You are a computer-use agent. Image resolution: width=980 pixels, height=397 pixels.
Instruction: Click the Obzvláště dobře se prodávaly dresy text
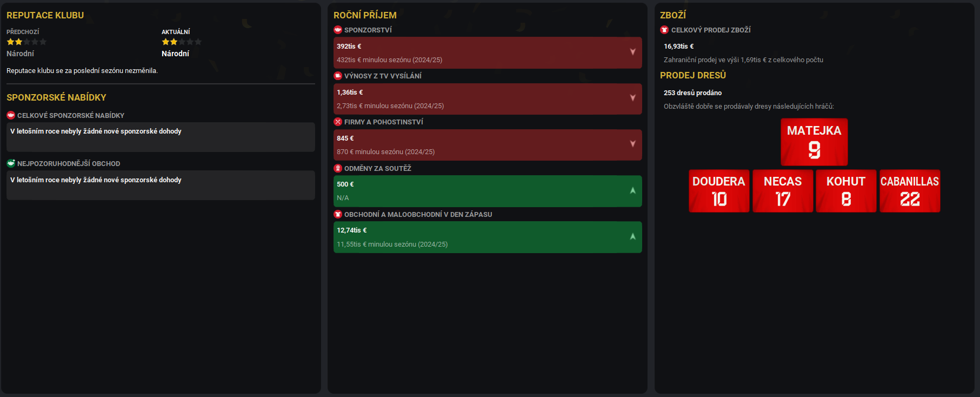[x=749, y=107]
